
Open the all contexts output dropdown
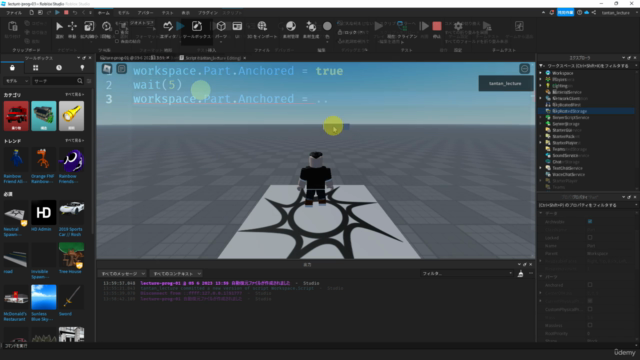click(x=176, y=274)
